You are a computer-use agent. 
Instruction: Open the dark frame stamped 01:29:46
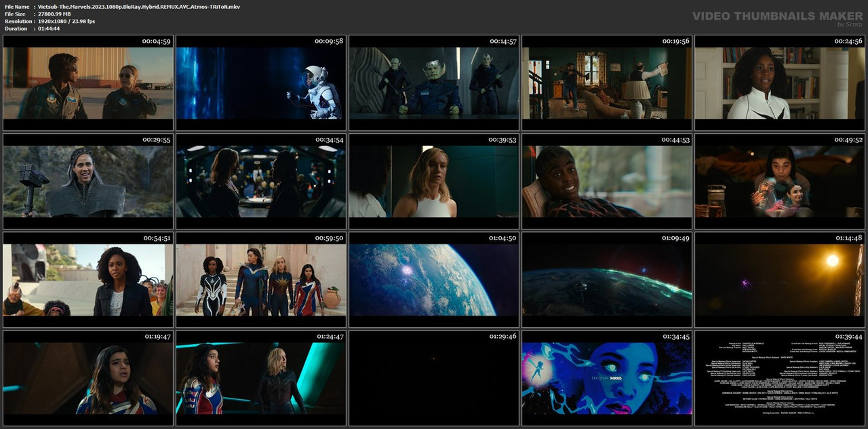click(x=434, y=378)
